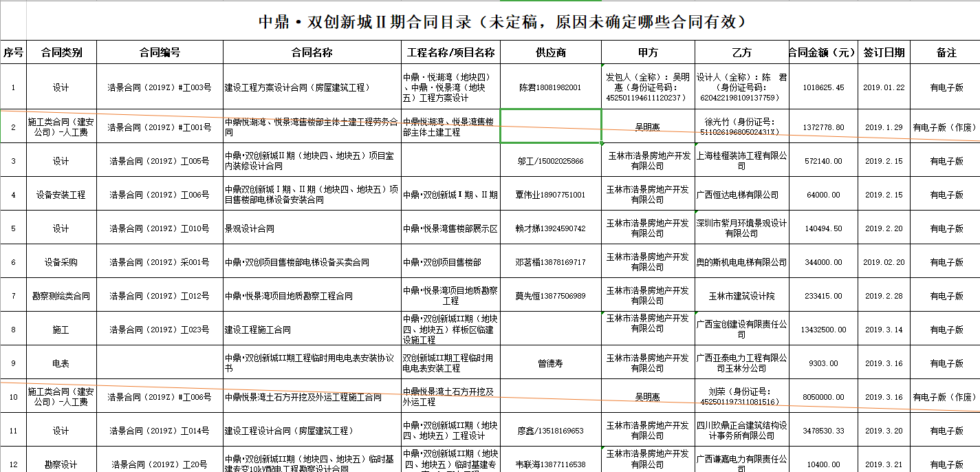Select date cell 2019.2.28
The image size is (980, 472).
coord(884,296)
